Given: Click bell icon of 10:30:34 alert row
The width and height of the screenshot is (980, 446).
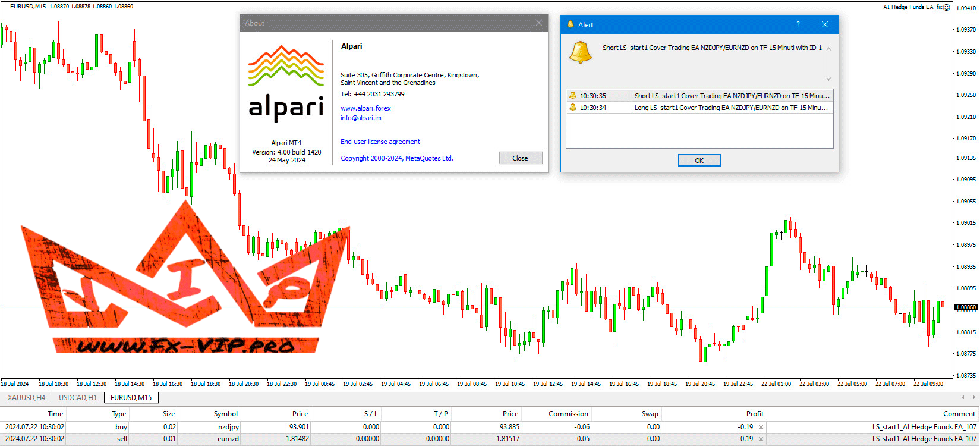Looking at the screenshot, I should 573,108.
